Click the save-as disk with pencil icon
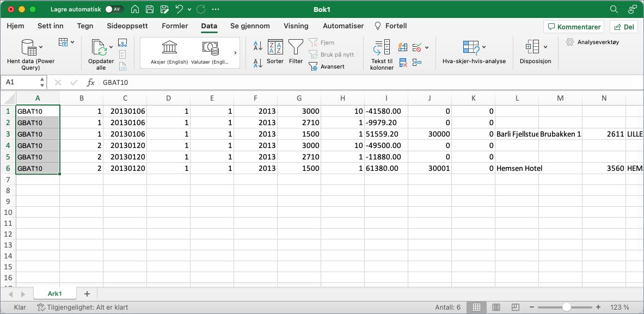 point(165,9)
